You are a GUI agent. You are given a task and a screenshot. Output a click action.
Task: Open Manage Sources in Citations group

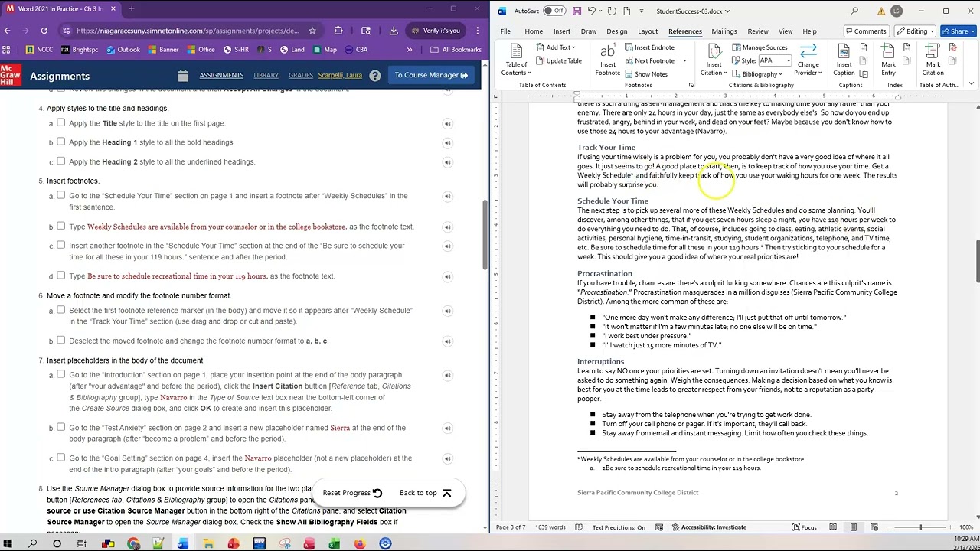[x=759, y=47]
